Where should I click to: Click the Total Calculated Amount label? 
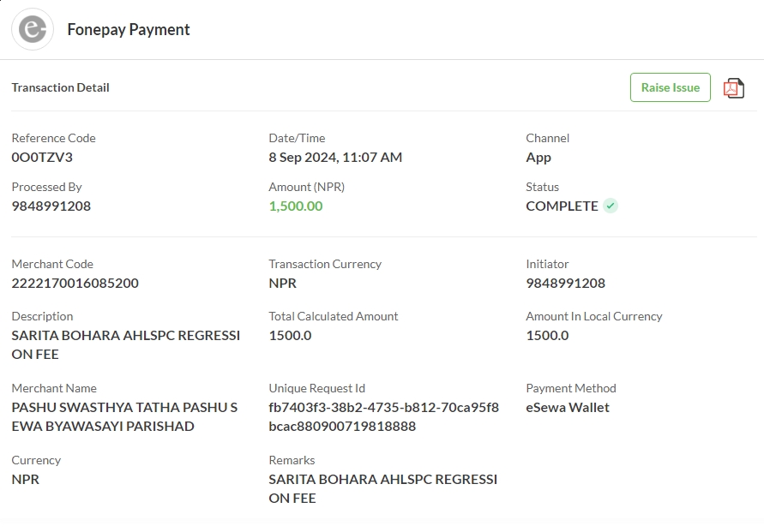(x=334, y=316)
